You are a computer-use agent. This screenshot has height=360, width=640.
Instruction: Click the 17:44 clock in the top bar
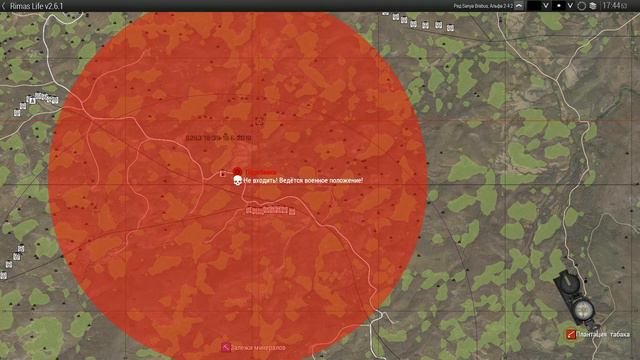pyautogui.click(x=614, y=6)
